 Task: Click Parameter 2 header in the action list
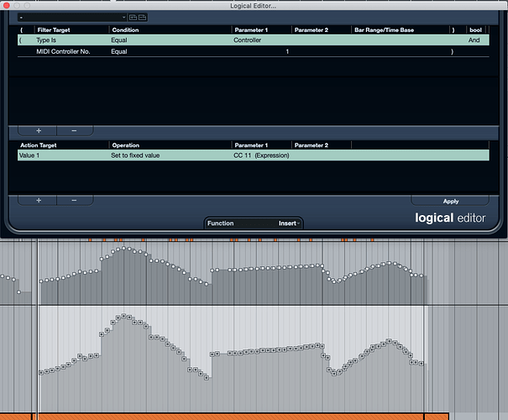[311, 145]
